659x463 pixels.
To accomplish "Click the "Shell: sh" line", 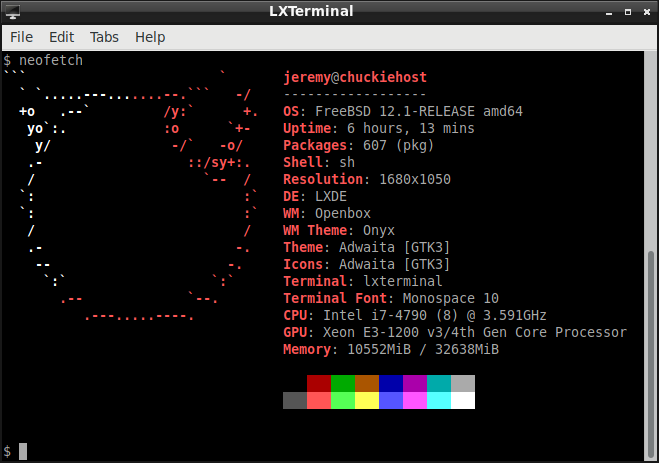I will click(x=319, y=163).
